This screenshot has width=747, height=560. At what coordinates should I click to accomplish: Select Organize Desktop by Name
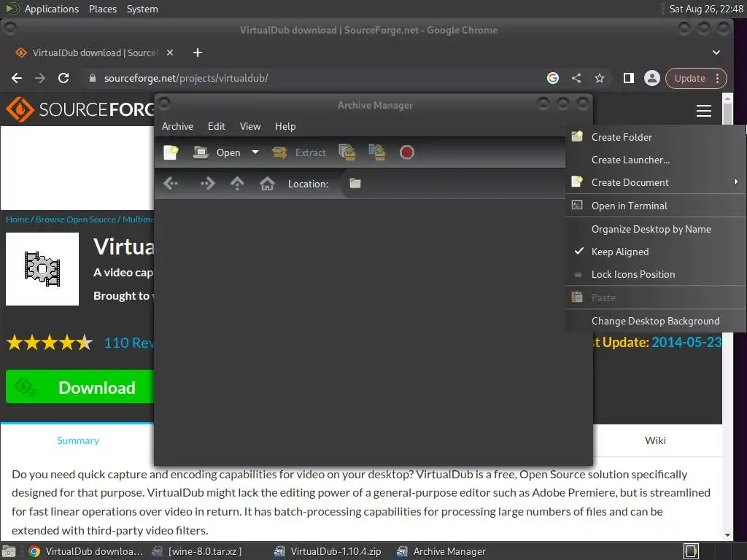[656, 229]
